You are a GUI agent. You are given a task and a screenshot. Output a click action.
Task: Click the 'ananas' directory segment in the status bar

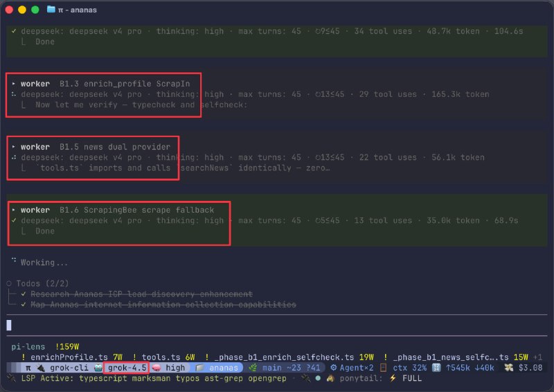[224, 368]
